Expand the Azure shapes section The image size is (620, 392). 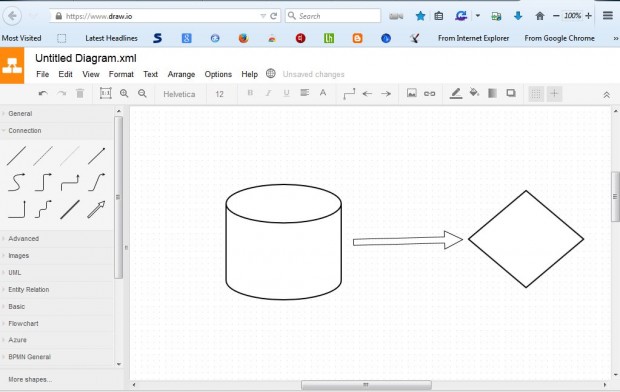[x=57, y=340]
